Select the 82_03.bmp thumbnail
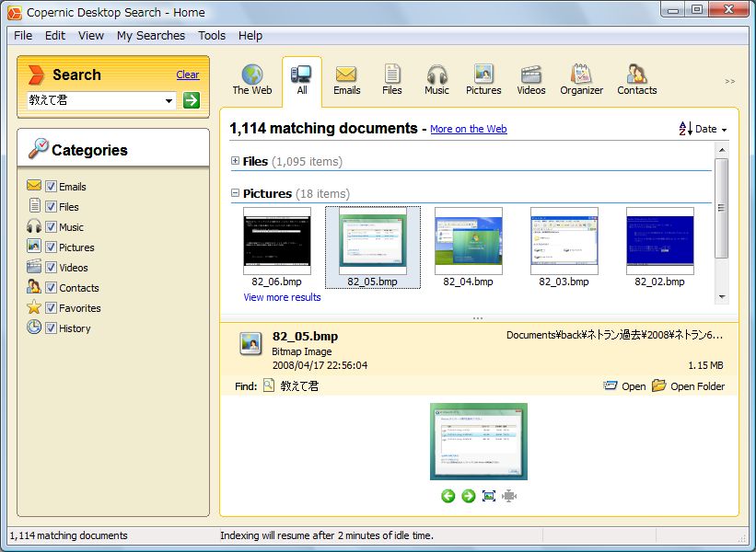This screenshot has height=552, width=756. [x=564, y=247]
